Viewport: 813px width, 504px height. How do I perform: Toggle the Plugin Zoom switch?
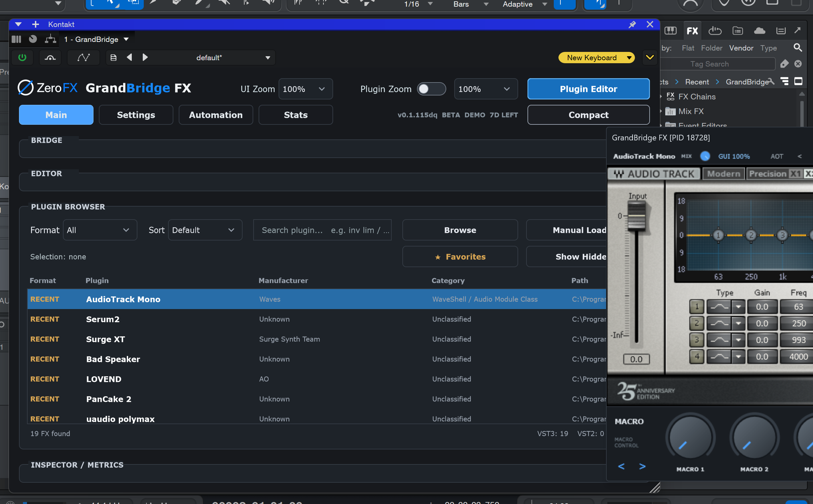point(431,89)
